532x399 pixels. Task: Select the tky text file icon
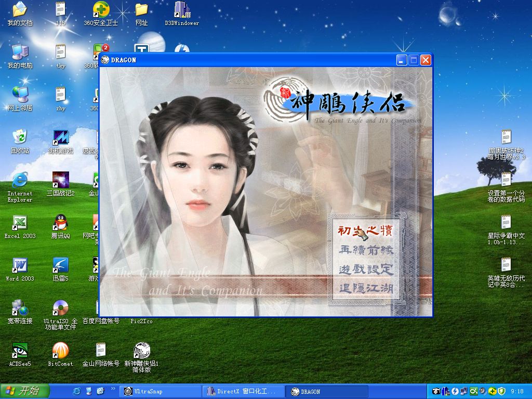coord(60,57)
